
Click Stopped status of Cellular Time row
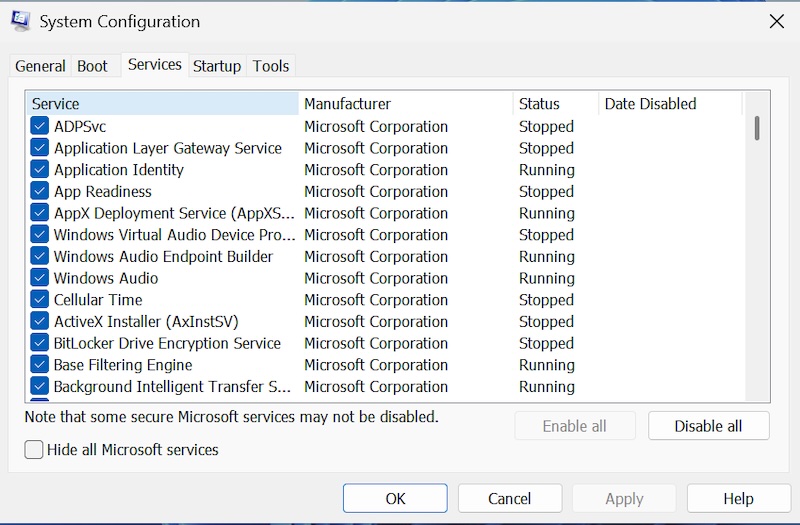click(x=546, y=299)
